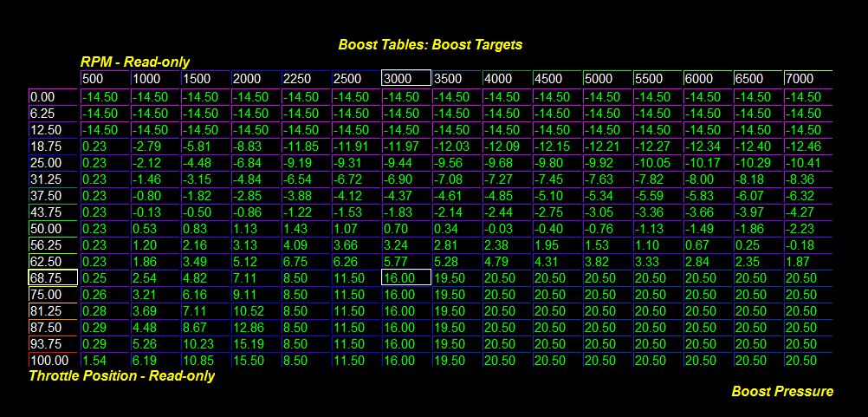868x417 pixels.
Task: Click the cell showing 15.50
Action: pos(255,361)
